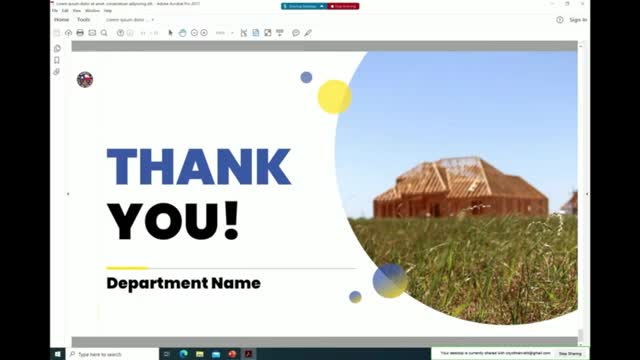
Task: Click the scrollbar down arrow
Action: pos(580,345)
